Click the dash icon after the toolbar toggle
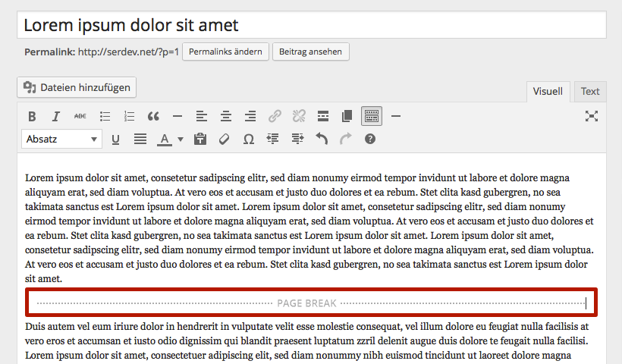 click(396, 116)
